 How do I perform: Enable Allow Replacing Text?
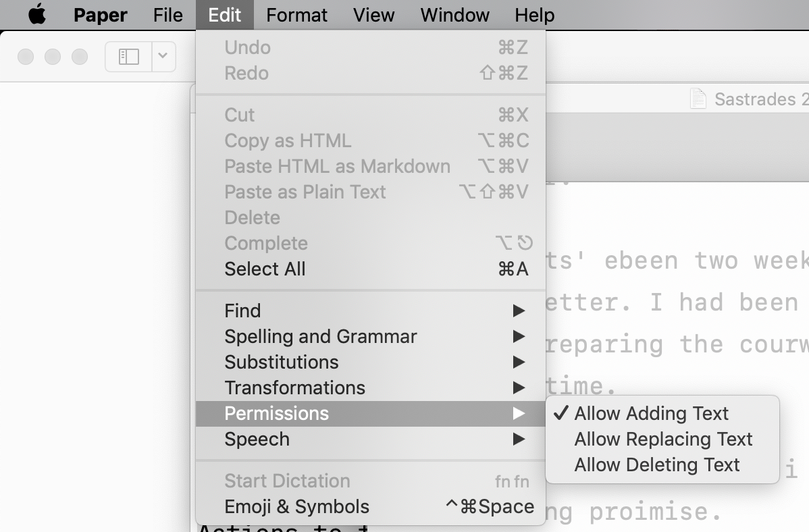(662, 440)
